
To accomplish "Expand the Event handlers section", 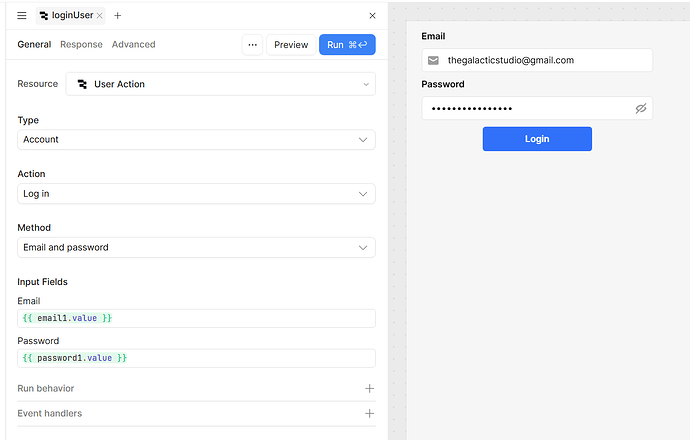I will [x=196, y=414].
